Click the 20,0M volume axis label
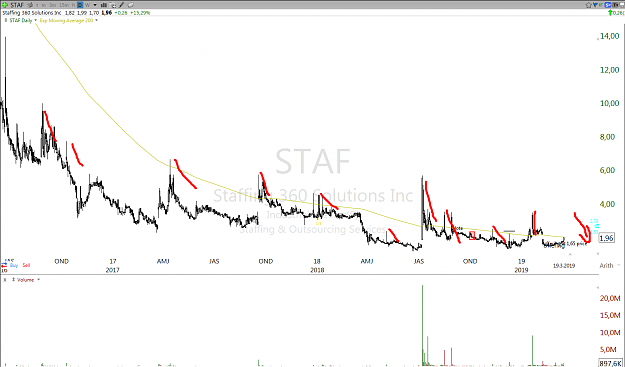The height and width of the screenshot is (367, 625). point(610,298)
